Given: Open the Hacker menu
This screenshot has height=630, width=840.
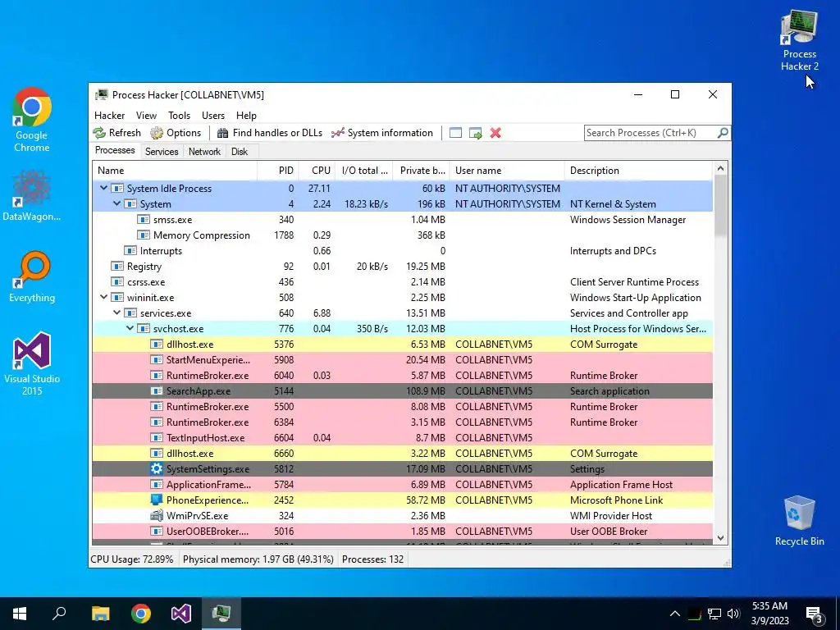Looking at the screenshot, I should tap(109, 115).
